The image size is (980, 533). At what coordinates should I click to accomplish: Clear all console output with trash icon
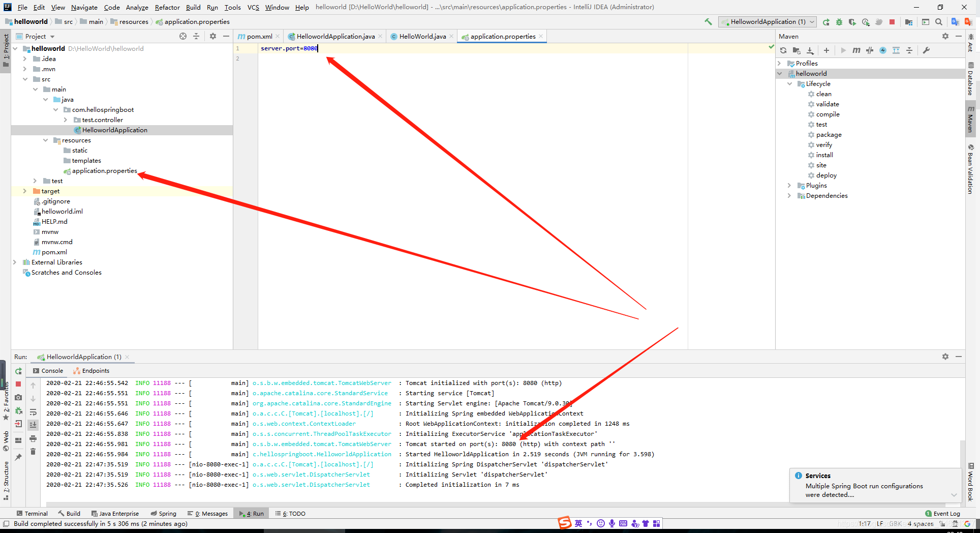coord(33,452)
